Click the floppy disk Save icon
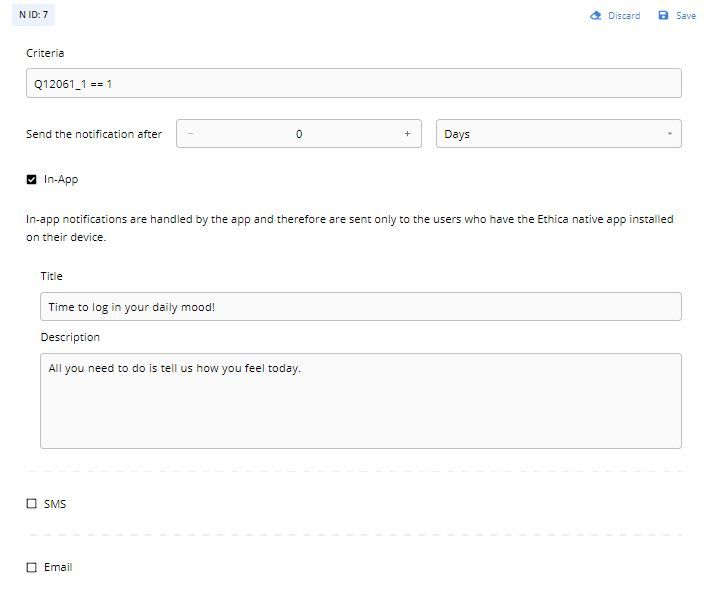This screenshot has width=708, height=601. pos(663,15)
